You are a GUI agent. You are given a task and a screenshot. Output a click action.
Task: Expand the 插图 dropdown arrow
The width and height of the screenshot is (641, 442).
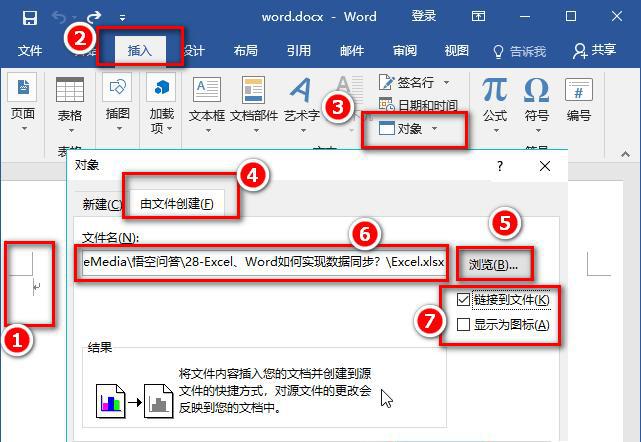pyautogui.click(x=119, y=129)
